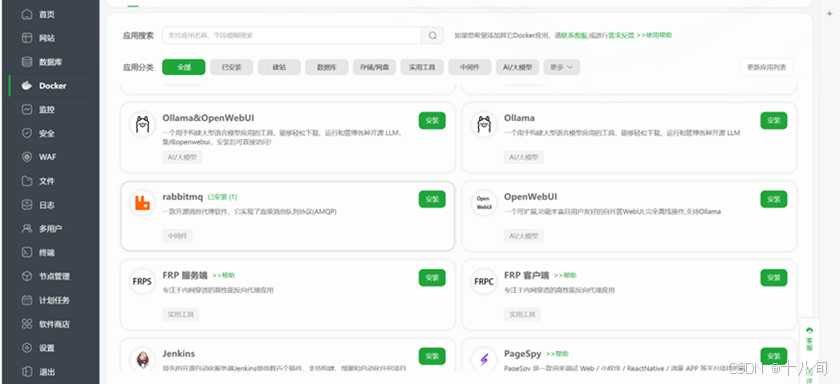The image size is (840, 384).
Task: Select the 全部 category filter
Action: (x=184, y=67)
